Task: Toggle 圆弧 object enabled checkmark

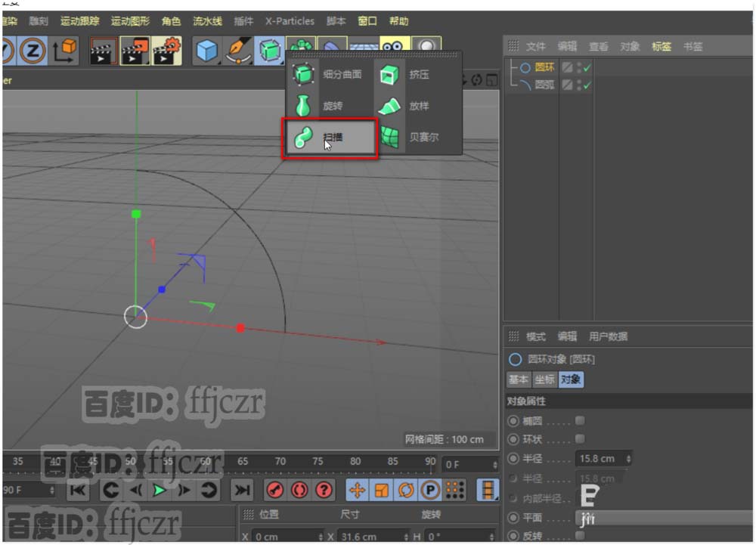Action: coord(587,85)
